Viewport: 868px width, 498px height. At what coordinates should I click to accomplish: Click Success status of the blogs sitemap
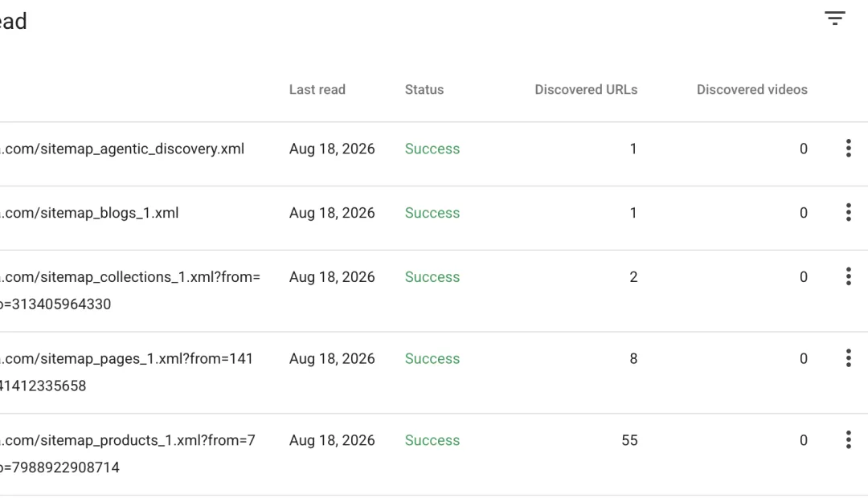(432, 213)
